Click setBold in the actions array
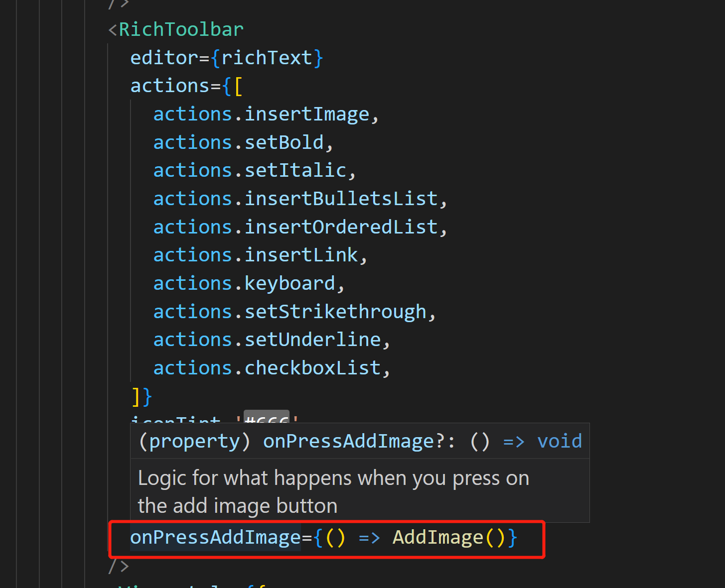Viewport: 725px width, 588px height. point(284,143)
